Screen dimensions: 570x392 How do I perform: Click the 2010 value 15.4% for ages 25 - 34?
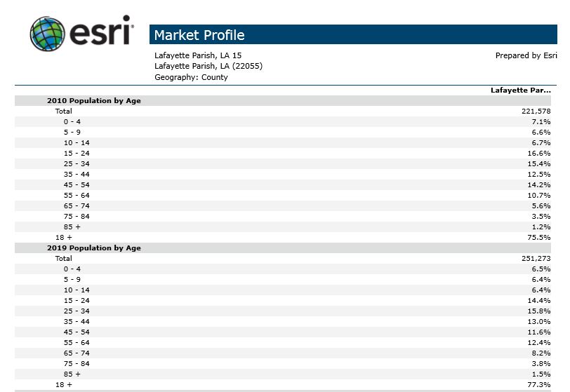pyautogui.click(x=539, y=164)
